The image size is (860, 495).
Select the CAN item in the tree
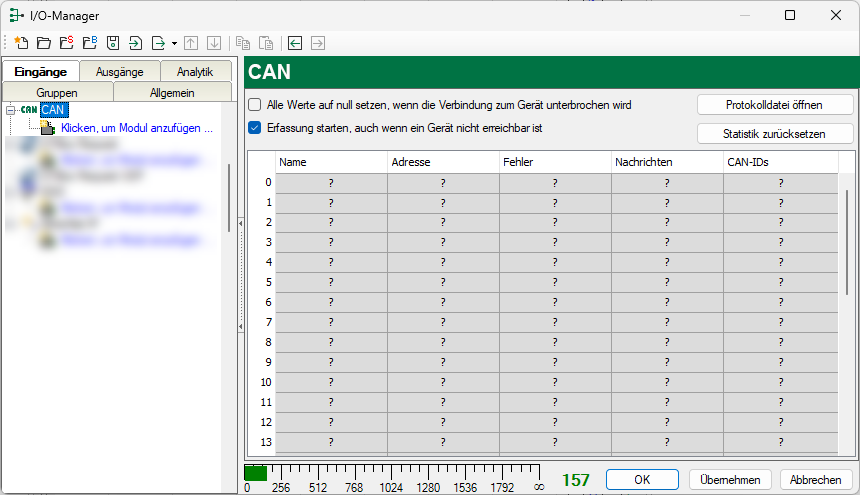coord(53,110)
